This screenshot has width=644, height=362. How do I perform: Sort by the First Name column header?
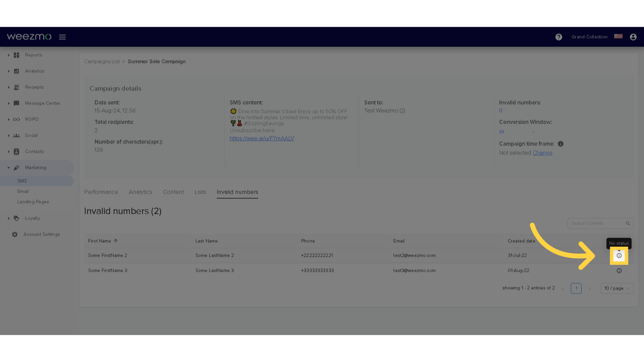click(100, 241)
